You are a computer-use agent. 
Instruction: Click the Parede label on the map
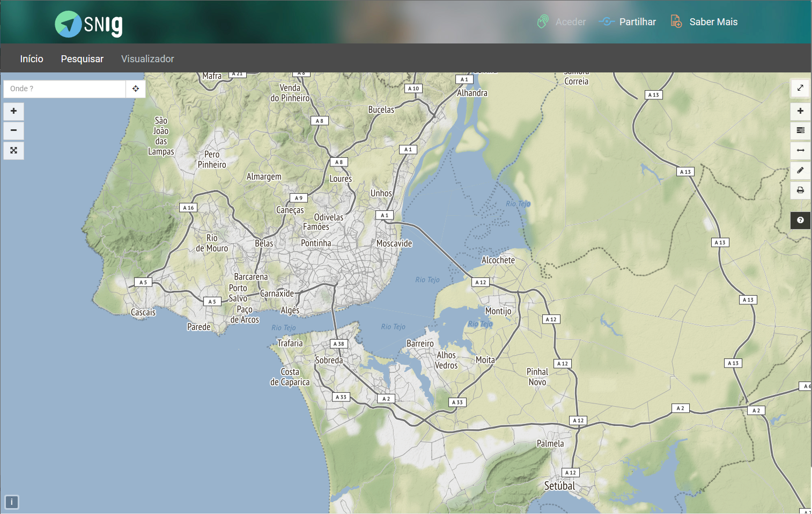[x=199, y=327]
